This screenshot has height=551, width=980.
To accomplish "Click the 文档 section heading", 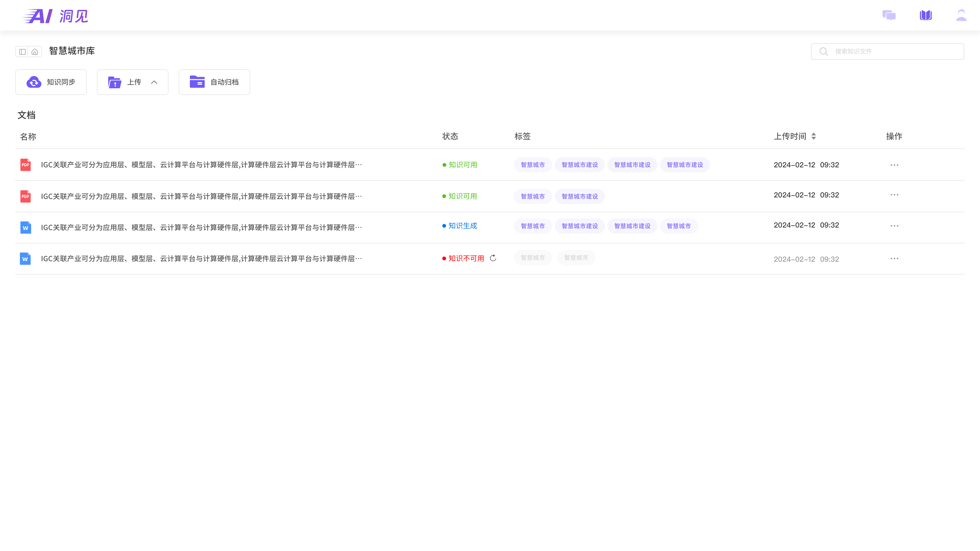I will point(26,115).
